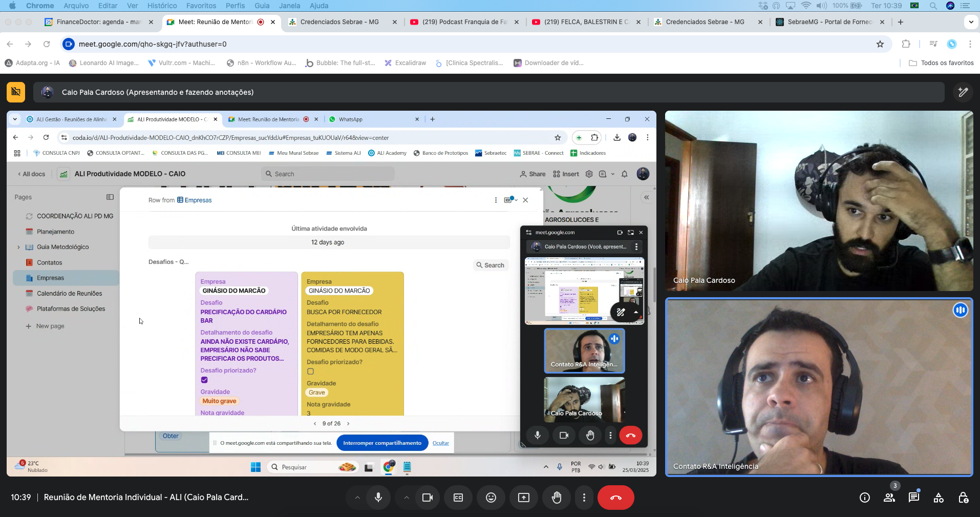
Task: Open the row modal three-dot menu
Action: click(x=496, y=200)
